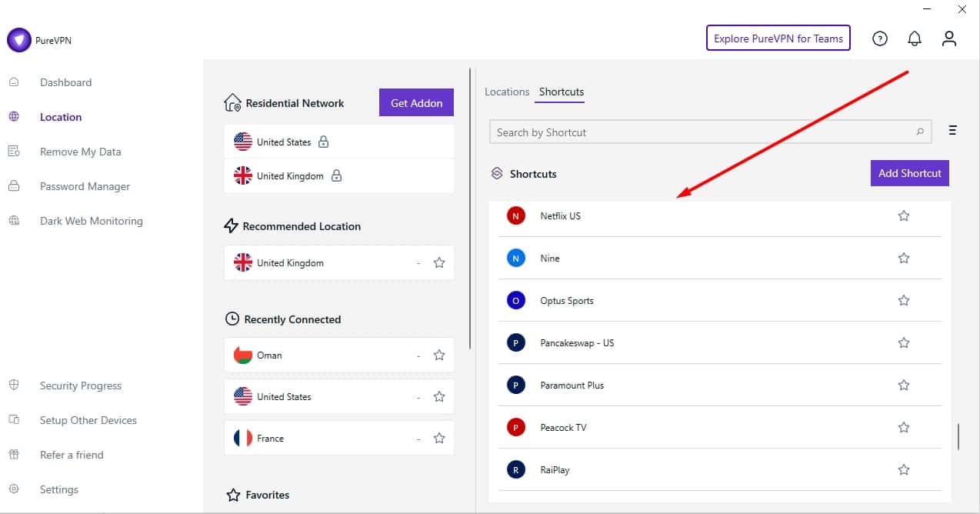980x514 pixels.
Task: Click Explore PureVPN for Teams button
Action: pos(778,38)
